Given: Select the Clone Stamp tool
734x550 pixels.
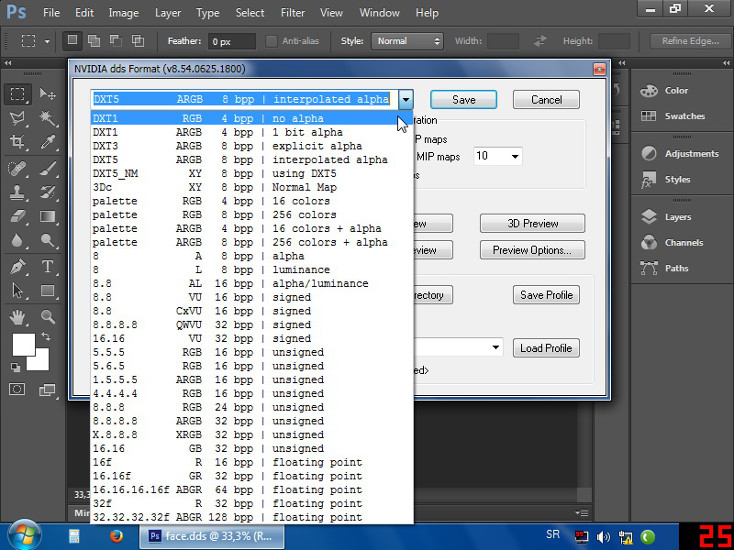Looking at the screenshot, I should point(18,192).
